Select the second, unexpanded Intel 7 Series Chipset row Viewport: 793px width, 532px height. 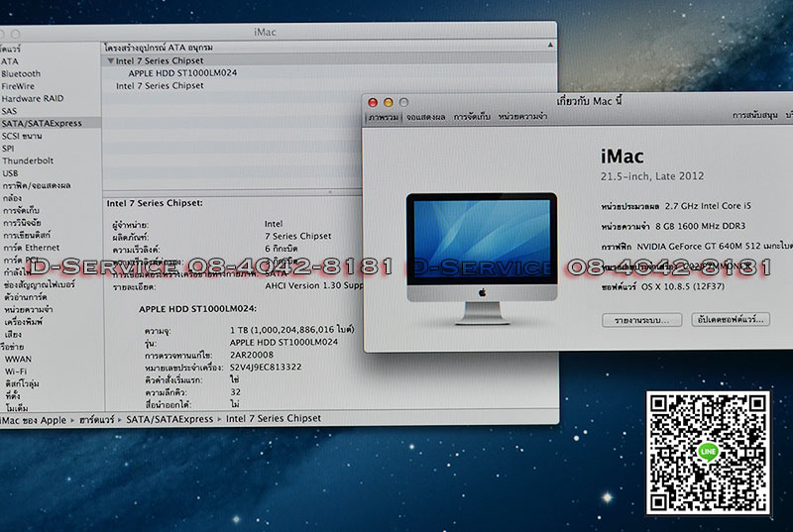160,86
